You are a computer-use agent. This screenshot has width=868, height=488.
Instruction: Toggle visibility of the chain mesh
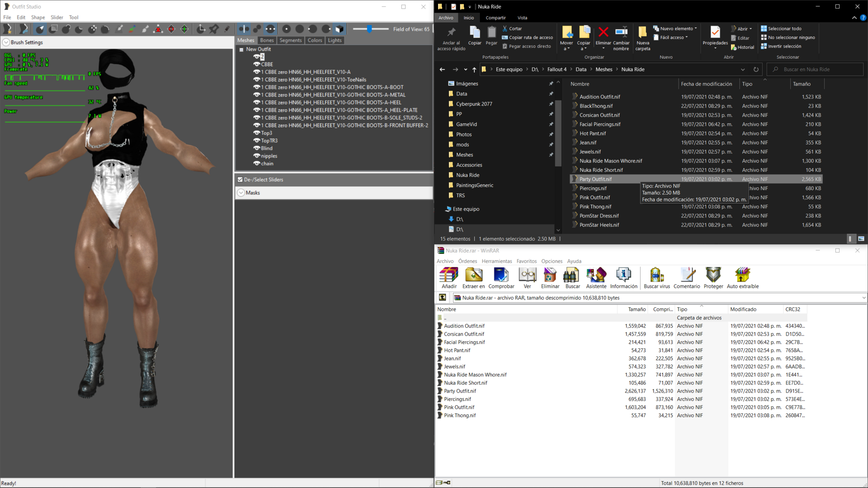[257, 164]
